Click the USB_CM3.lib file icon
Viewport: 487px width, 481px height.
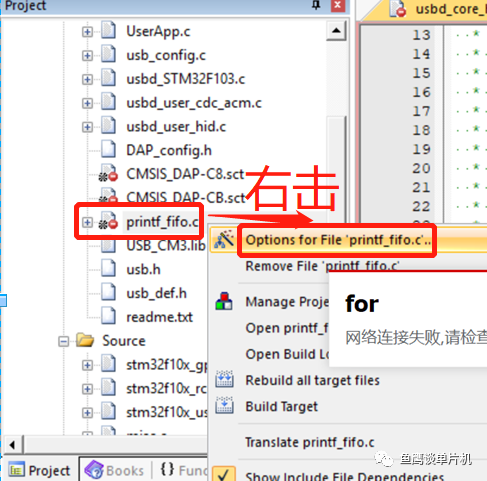coord(108,245)
